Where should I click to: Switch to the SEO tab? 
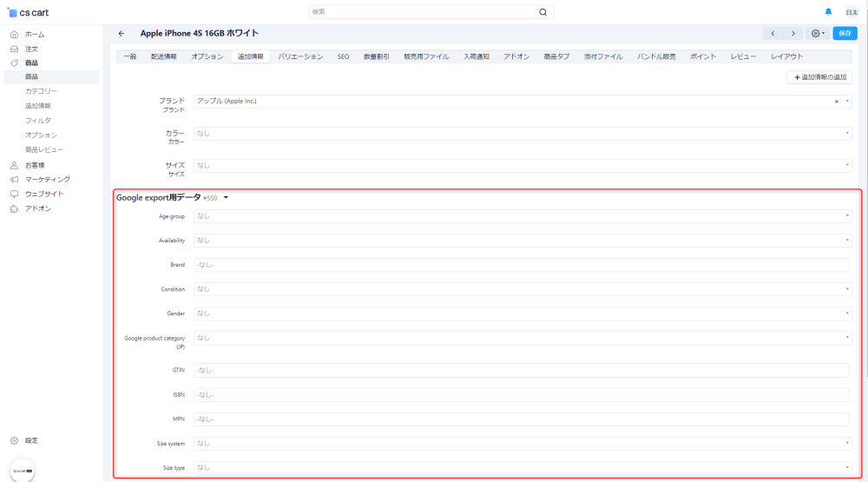[x=343, y=56]
